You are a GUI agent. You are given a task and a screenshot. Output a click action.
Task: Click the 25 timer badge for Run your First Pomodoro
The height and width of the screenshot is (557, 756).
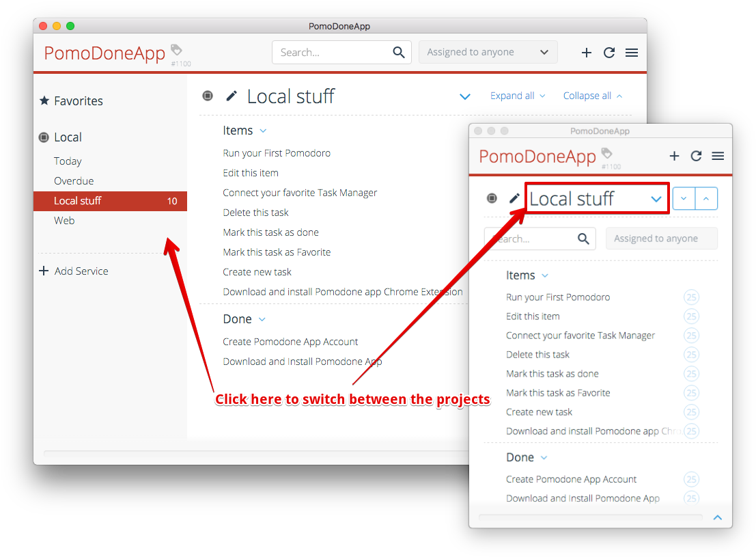(691, 297)
